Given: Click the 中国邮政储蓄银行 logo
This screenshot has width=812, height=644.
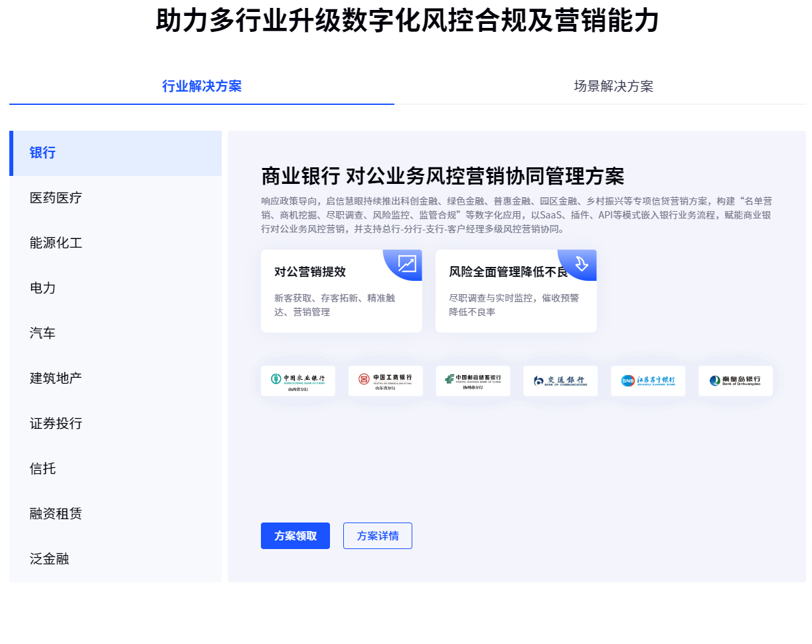Looking at the screenshot, I should click(x=473, y=381).
